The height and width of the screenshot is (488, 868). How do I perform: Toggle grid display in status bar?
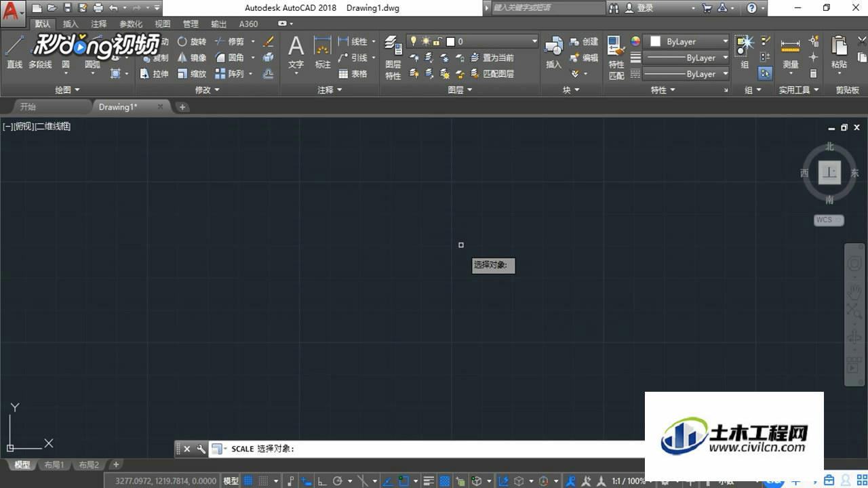248,481
